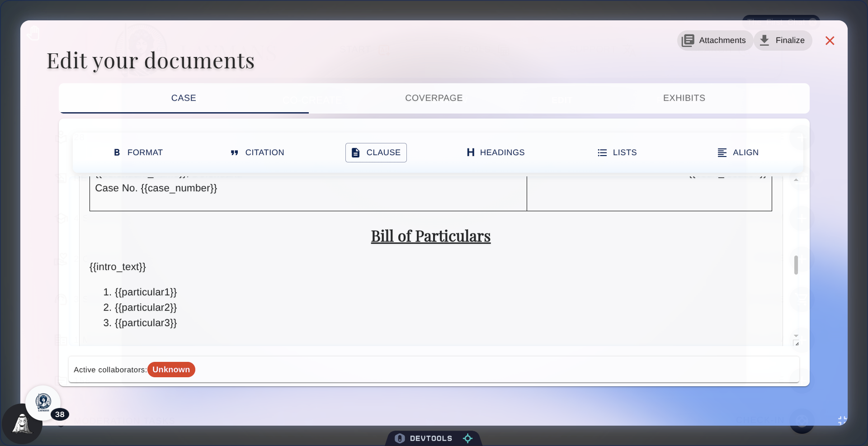Viewport: 868px width, 446px height.
Task: Select the Clause document icon
Action: pyautogui.click(x=355, y=152)
